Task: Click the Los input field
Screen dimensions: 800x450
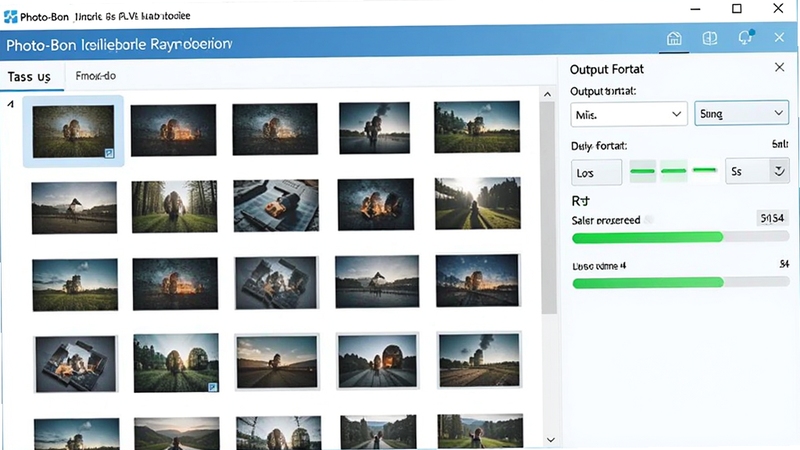Action: click(596, 172)
